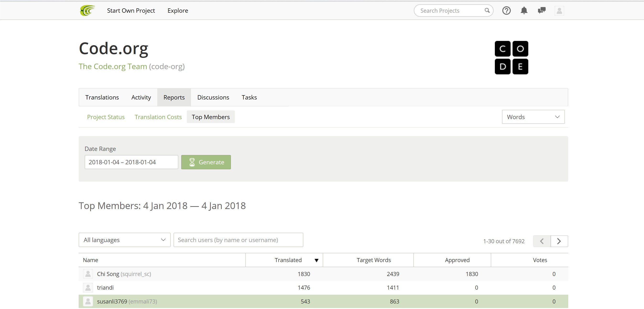Click the Code.org project logo
644x309 pixels.
pos(511,58)
